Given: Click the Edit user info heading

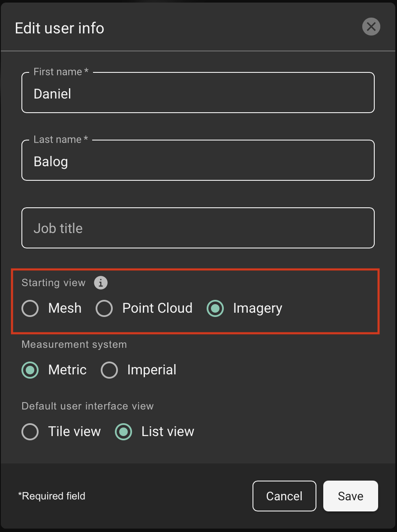Looking at the screenshot, I should point(60,28).
